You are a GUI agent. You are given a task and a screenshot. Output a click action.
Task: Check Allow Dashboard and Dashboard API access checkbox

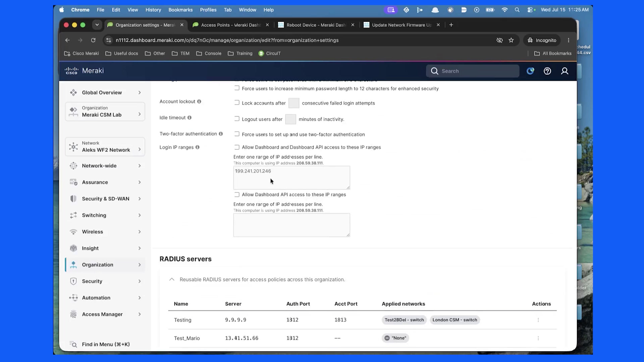point(237,147)
